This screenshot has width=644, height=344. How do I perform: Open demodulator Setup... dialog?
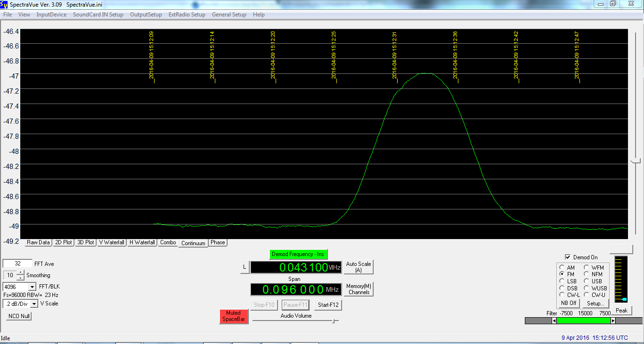(x=595, y=303)
